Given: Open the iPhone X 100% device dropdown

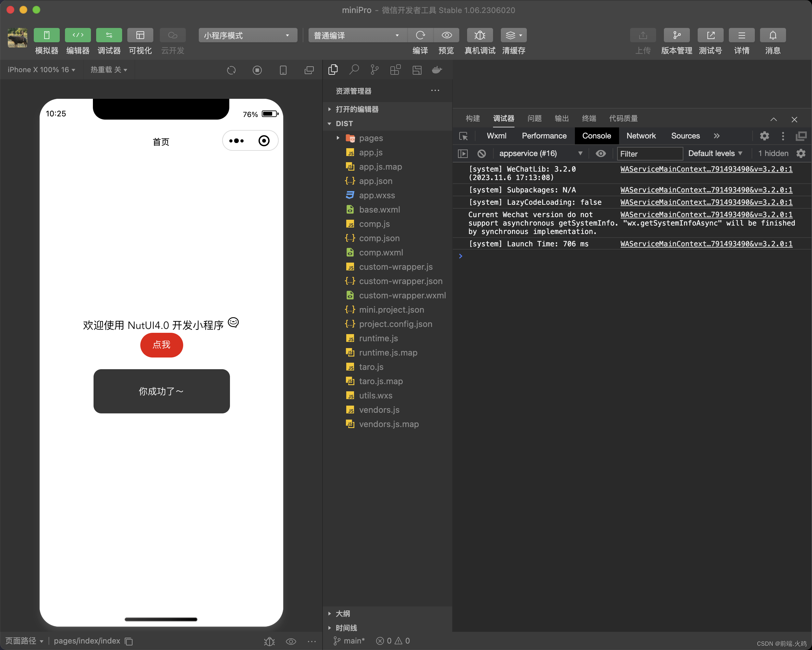Looking at the screenshot, I should [x=42, y=70].
